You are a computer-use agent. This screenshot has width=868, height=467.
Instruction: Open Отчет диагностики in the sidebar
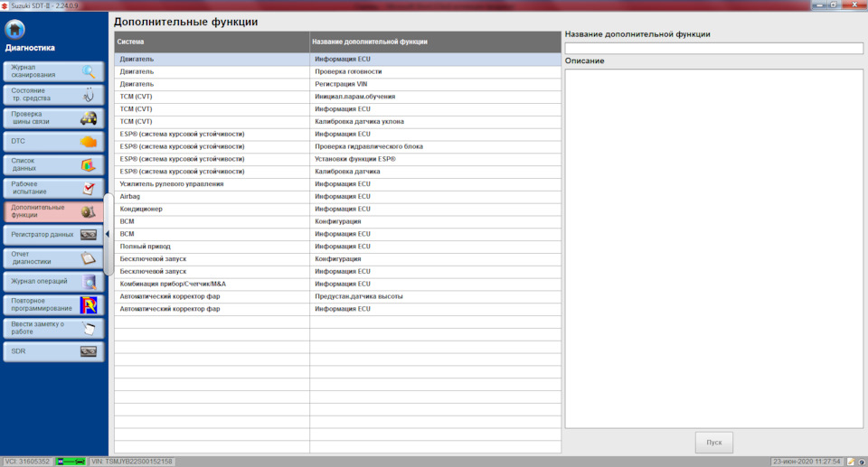coord(52,258)
